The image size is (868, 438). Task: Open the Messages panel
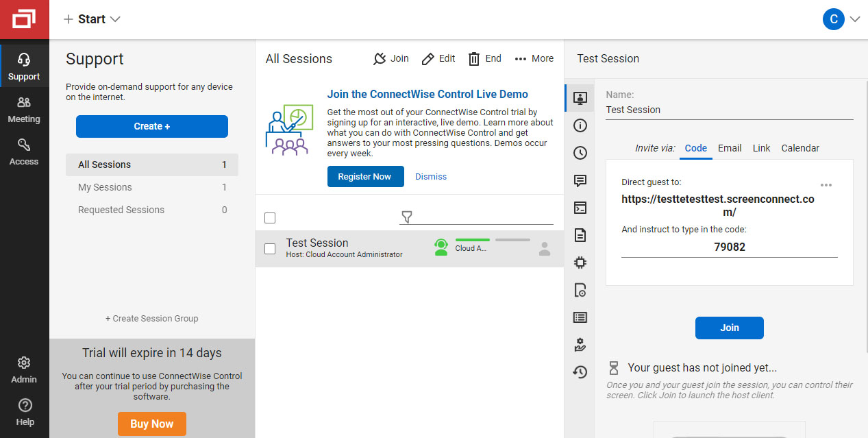pyautogui.click(x=580, y=180)
